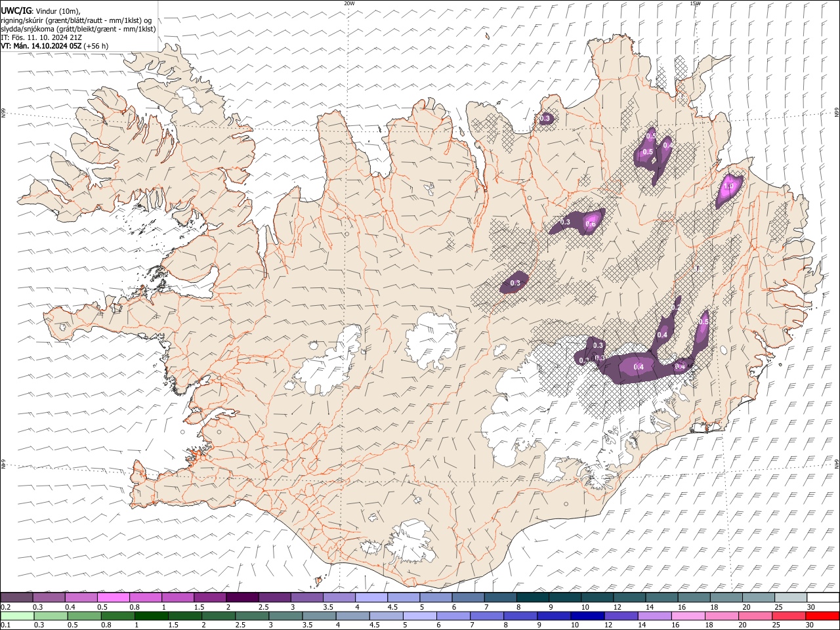Screen dimensions: 840x630
Task: Pick the lower legend swatch labeled 2
Action: coord(218,616)
